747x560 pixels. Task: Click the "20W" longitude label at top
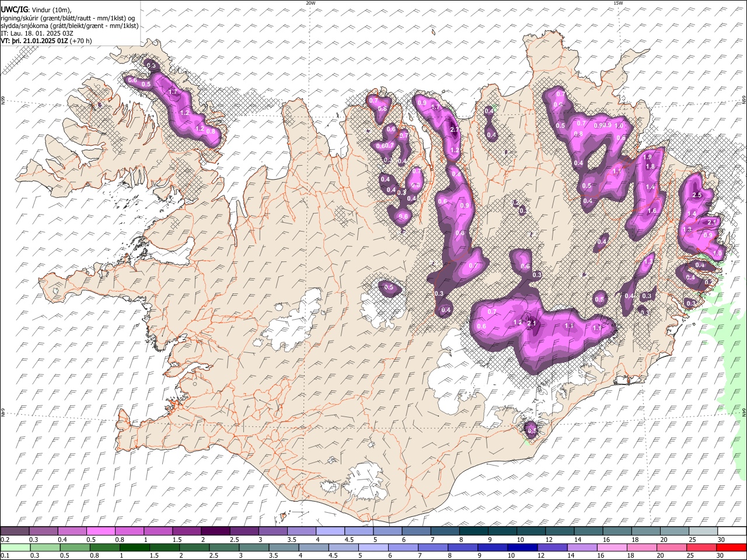(310, 3)
